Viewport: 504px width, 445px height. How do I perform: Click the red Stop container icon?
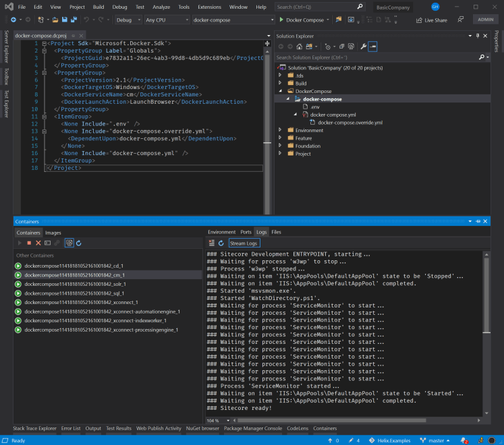29,243
